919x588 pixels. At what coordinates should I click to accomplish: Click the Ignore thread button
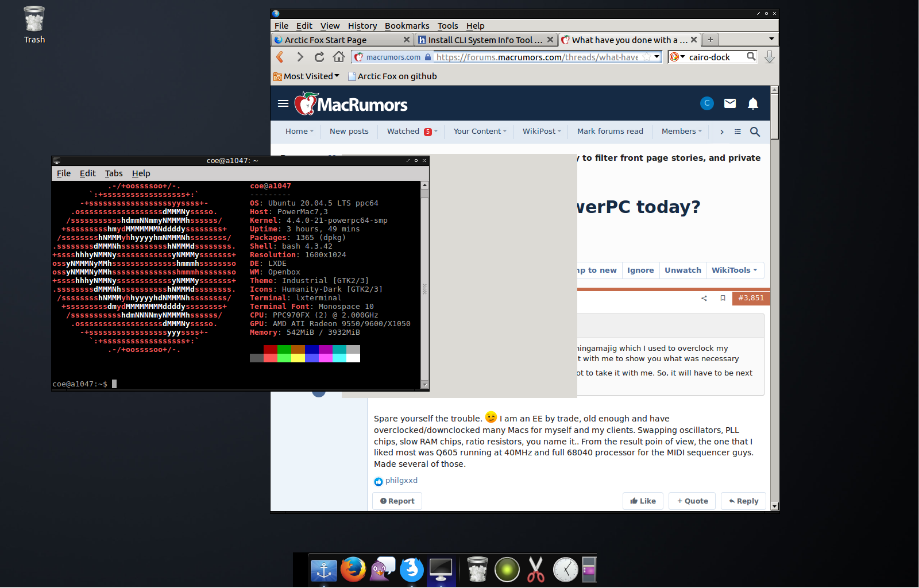pyautogui.click(x=640, y=270)
